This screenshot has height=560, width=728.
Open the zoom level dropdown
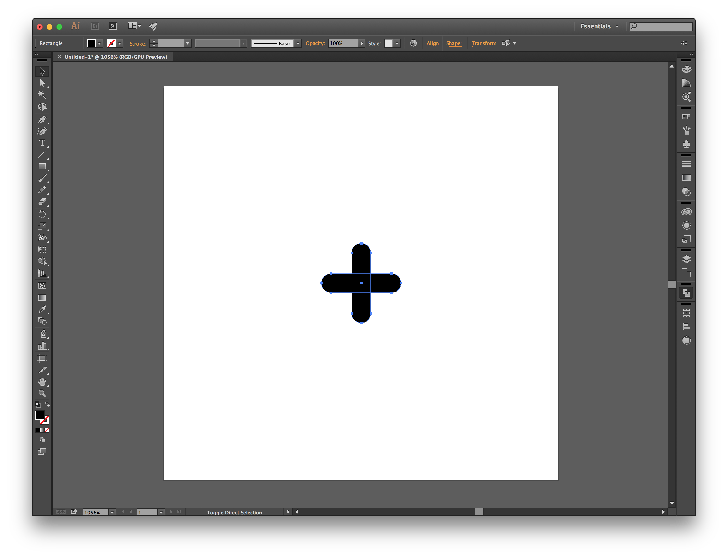112,512
